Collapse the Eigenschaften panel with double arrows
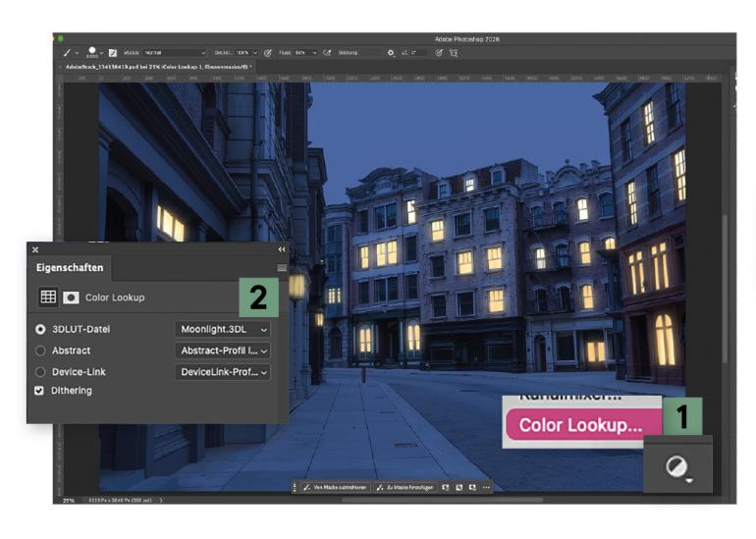 pyautogui.click(x=282, y=249)
